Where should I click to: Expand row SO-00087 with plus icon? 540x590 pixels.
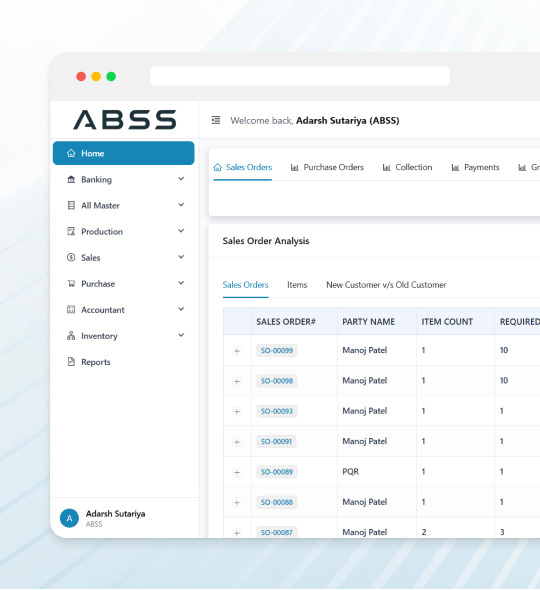point(237,533)
